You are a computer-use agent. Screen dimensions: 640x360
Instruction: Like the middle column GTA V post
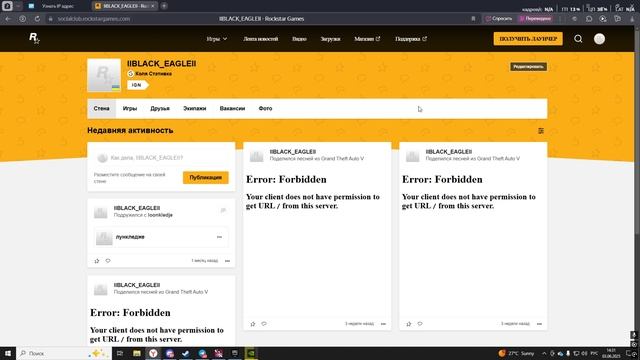[x=253, y=324]
